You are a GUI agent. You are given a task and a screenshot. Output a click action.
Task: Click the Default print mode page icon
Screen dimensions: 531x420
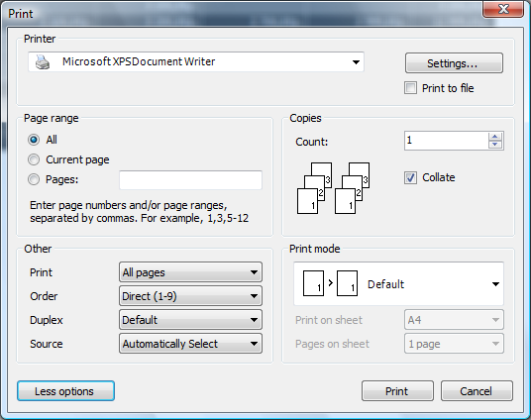point(330,283)
